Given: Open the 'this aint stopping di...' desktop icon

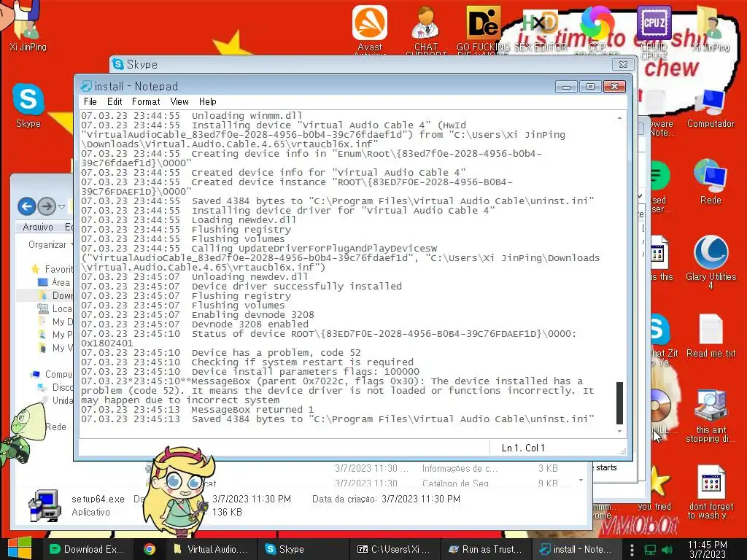Looking at the screenshot, I should click(x=711, y=416).
